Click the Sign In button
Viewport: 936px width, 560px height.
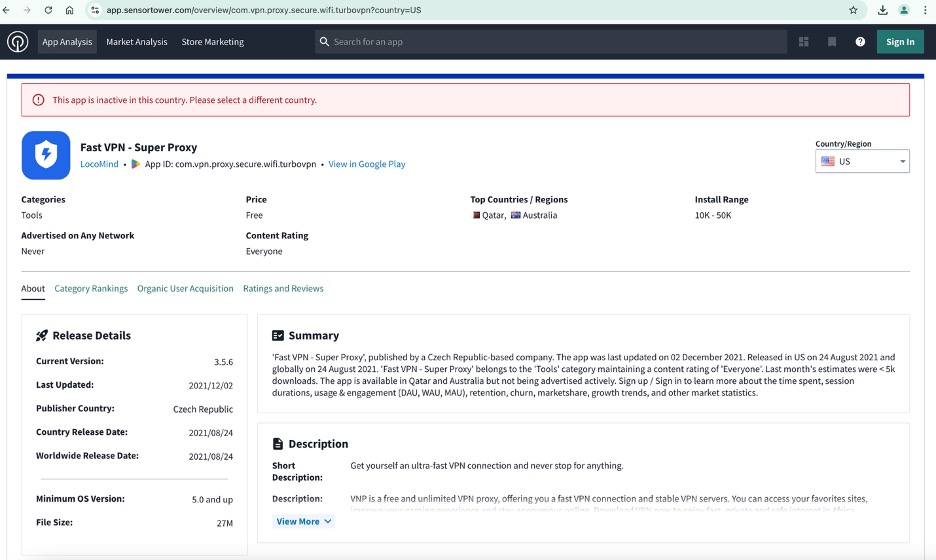coord(900,42)
